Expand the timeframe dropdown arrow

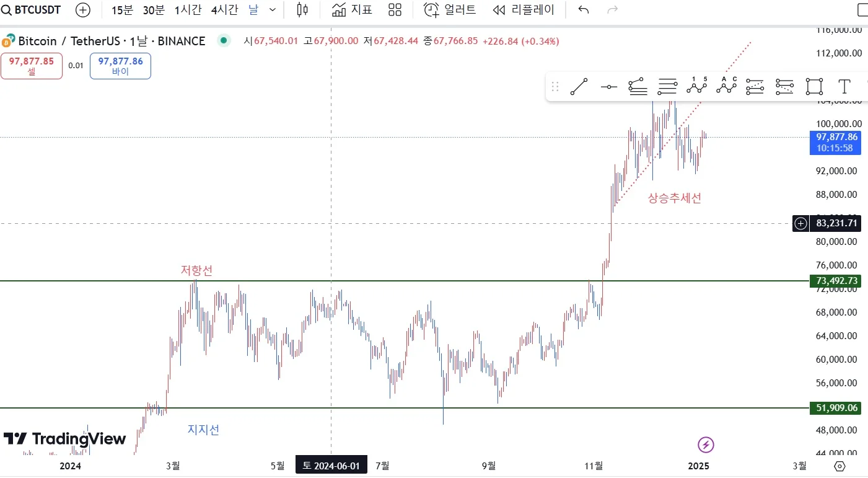click(x=273, y=10)
